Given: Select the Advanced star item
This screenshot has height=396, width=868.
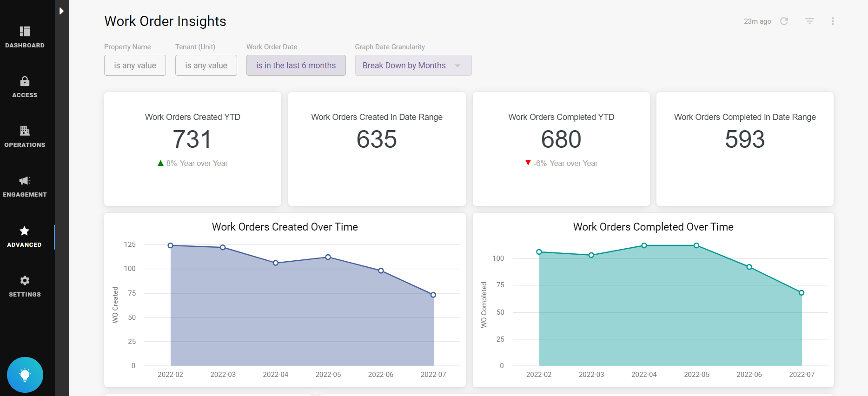Looking at the screenshot, I should click(25, 237).
